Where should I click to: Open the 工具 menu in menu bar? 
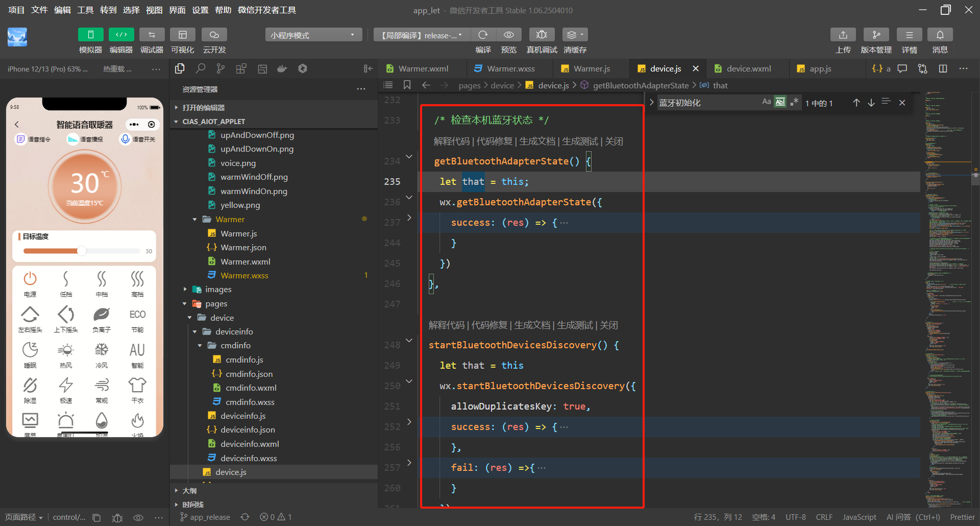[x=85, y=10]
